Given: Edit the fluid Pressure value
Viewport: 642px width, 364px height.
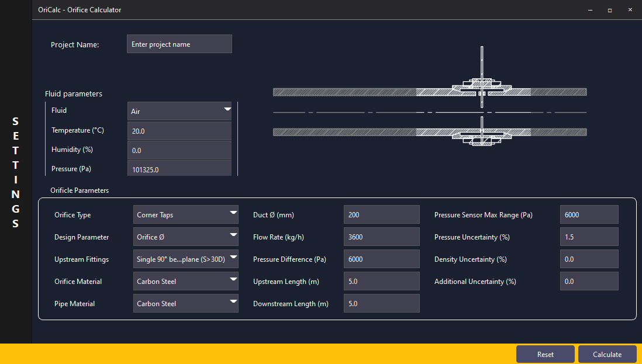Looking at the screenshot, I should coord(179,169).
